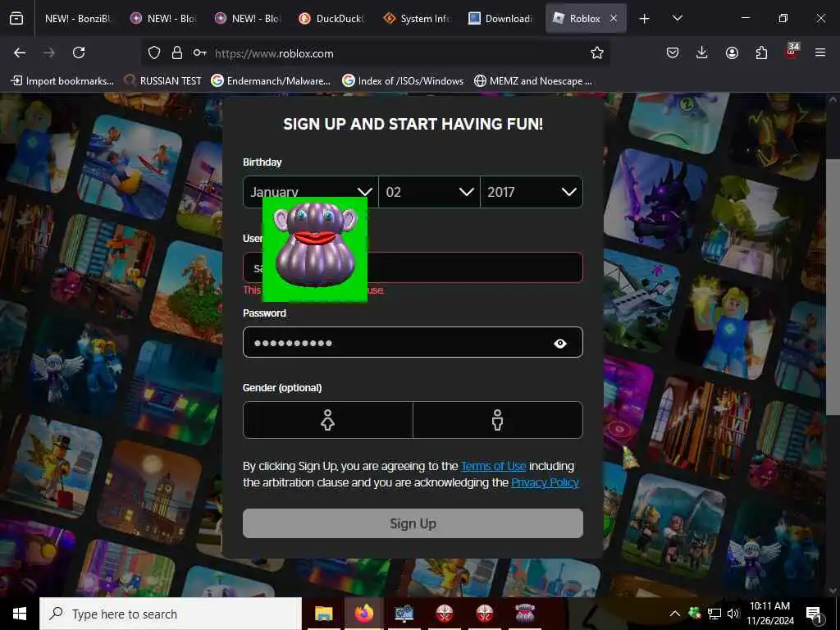Open the network status tray icon
840x630 pixels.
tap(714, 614)
